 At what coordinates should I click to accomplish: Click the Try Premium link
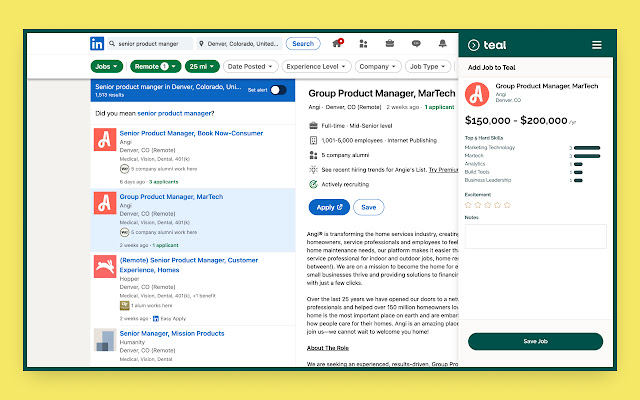tap(443, 170)
